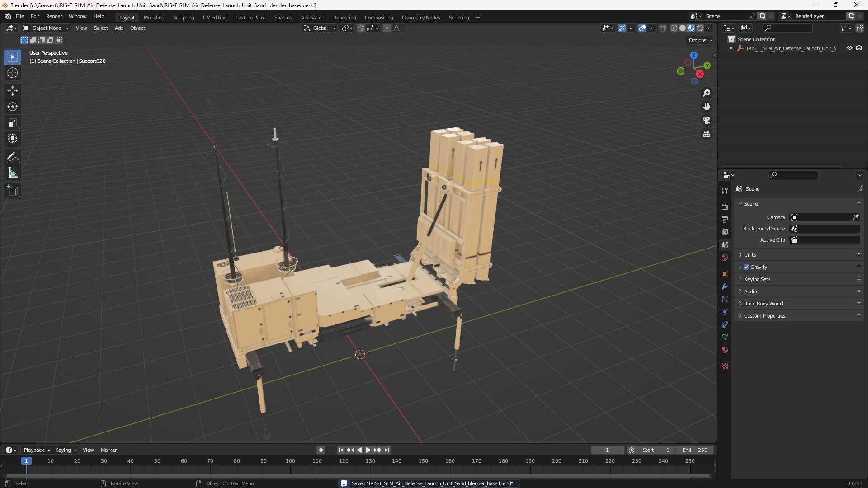Open the Object Data properties tab
This screenshot has width=868, height=488.
tap(725, 337)
